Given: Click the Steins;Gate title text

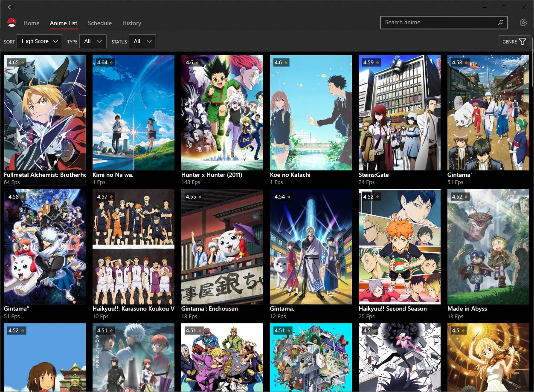Looking at the screenshot, I should click(374, 175).
